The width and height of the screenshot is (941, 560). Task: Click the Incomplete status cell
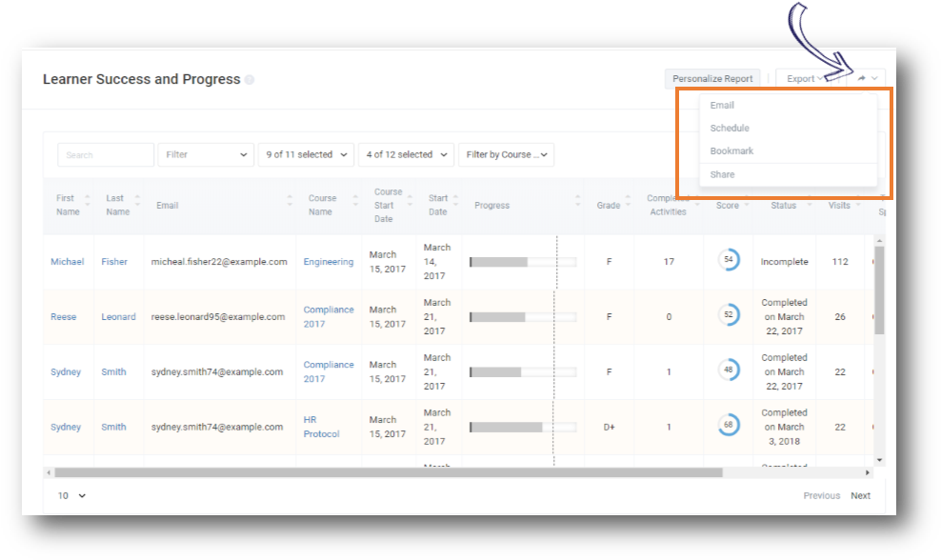784,262
